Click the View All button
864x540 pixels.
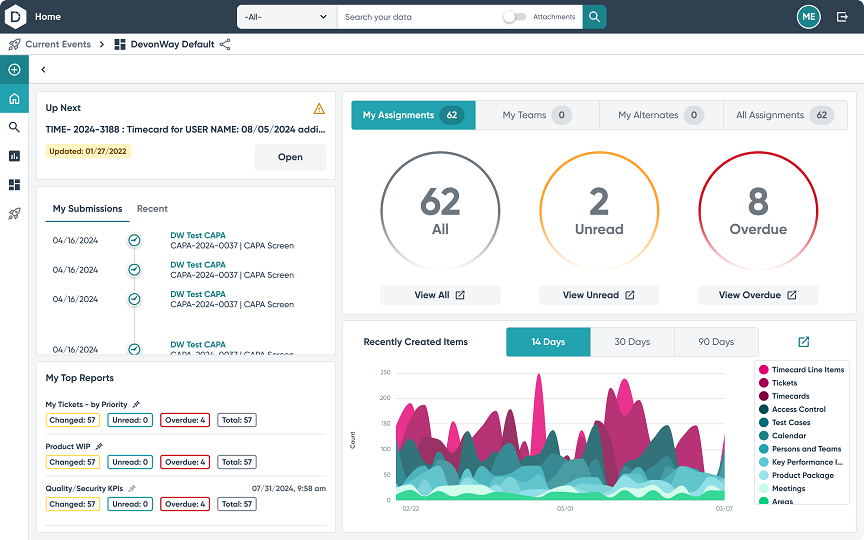coord(440,295)
